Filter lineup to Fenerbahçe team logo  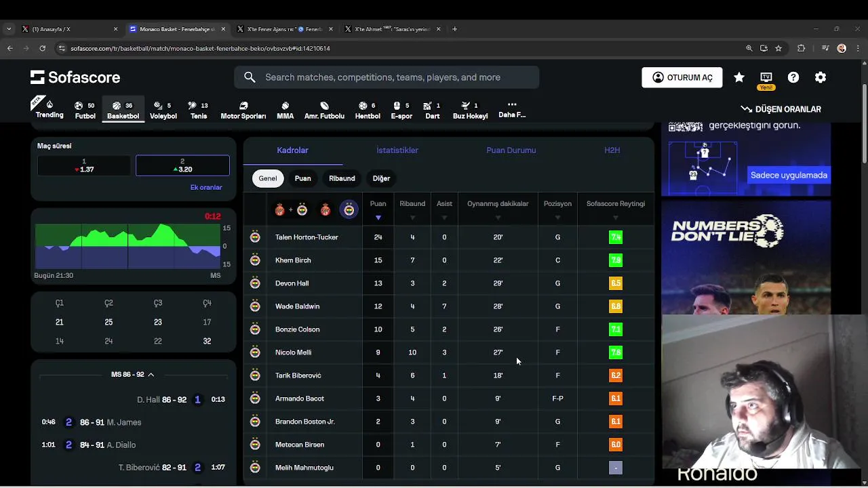(x=349, y=210)
